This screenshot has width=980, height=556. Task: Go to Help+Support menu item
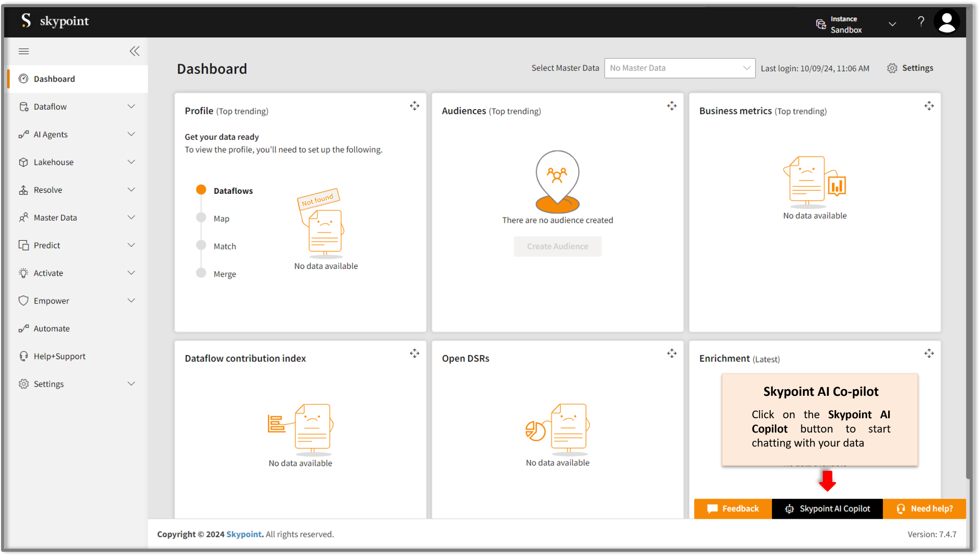(x=59, y=356)
